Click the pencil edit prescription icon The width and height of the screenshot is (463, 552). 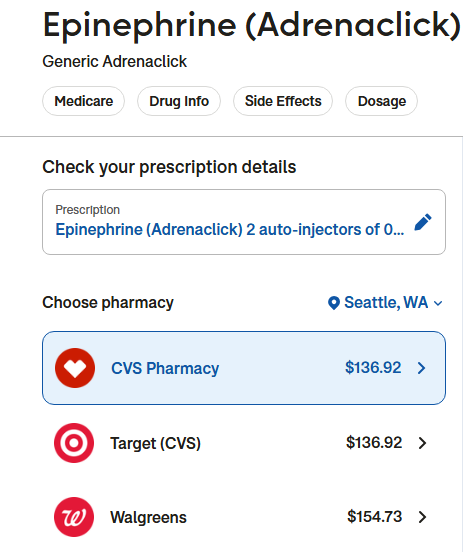click(x=423, y=222)
